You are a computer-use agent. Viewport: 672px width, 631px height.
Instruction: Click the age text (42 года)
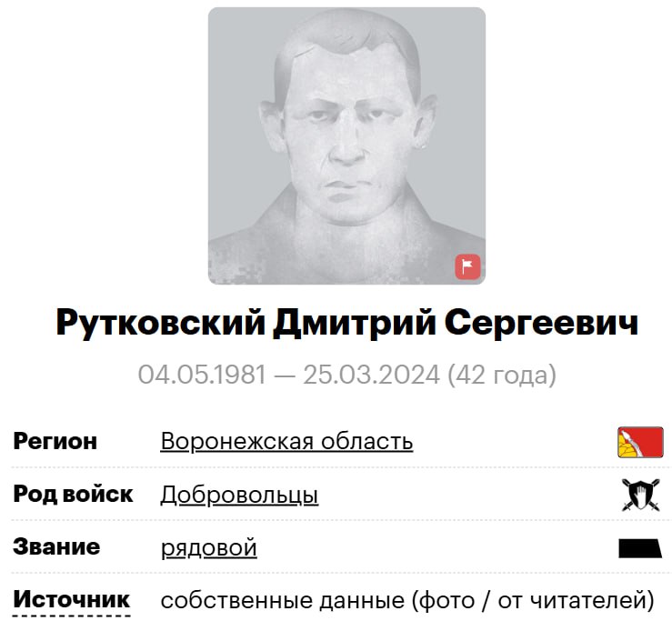point(502,375)
